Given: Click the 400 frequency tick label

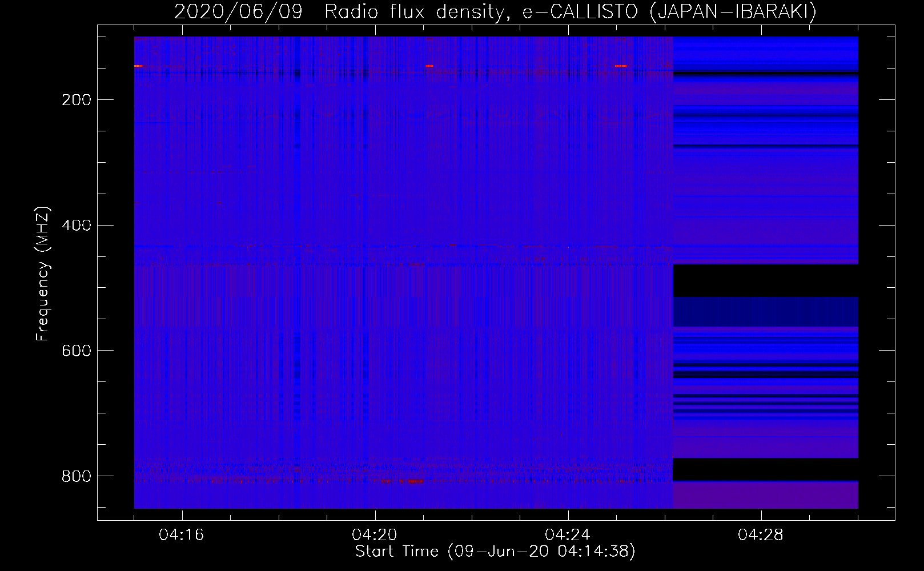Looking at the screenshot, I should tap(77, 226).
